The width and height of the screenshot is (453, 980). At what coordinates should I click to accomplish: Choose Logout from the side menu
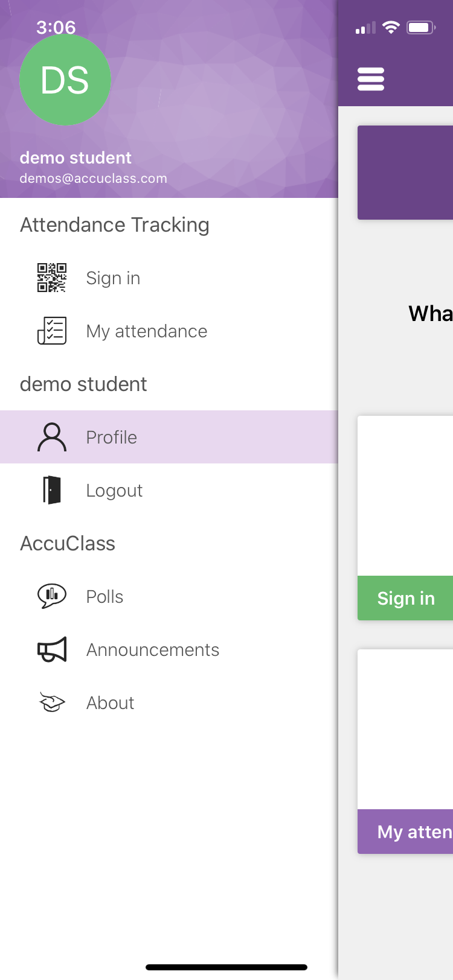[x=114, y=491]
